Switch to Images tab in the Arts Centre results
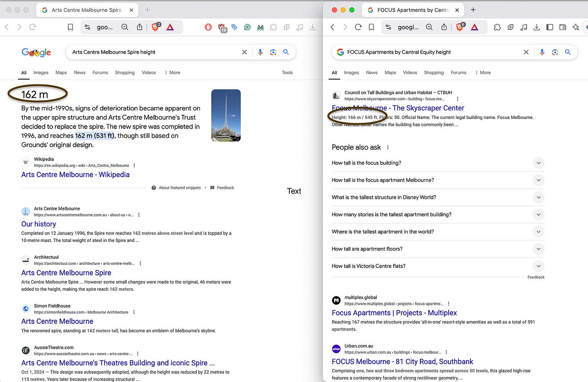Image resolution: width=588 pixels, height=382 pixels. pyautogui.click(x=41, y=72)
